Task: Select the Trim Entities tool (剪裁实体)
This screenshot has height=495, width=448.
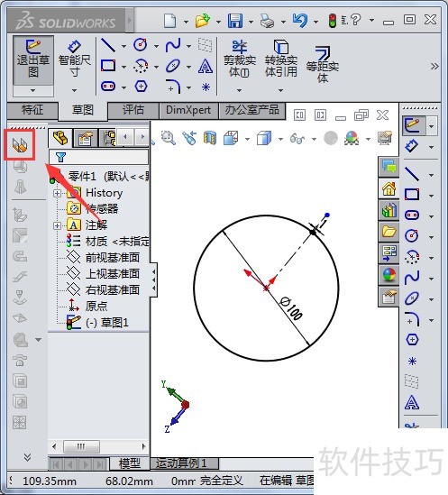Action: [239, 60]
